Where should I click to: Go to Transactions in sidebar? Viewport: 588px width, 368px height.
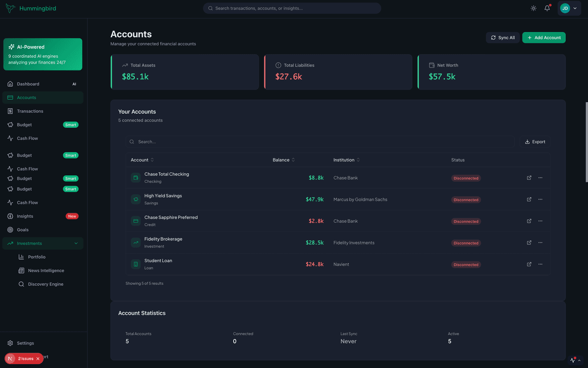[x=30, y=111]
